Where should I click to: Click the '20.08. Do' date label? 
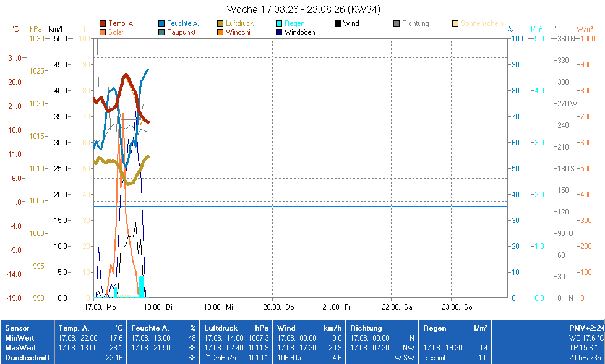click(x=278, y=307)
